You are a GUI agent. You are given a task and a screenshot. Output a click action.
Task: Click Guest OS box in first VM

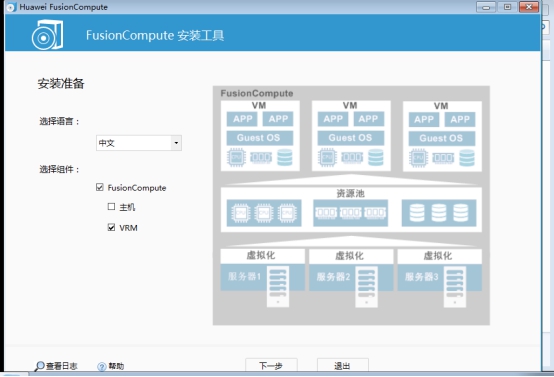[x=260, y=138]
